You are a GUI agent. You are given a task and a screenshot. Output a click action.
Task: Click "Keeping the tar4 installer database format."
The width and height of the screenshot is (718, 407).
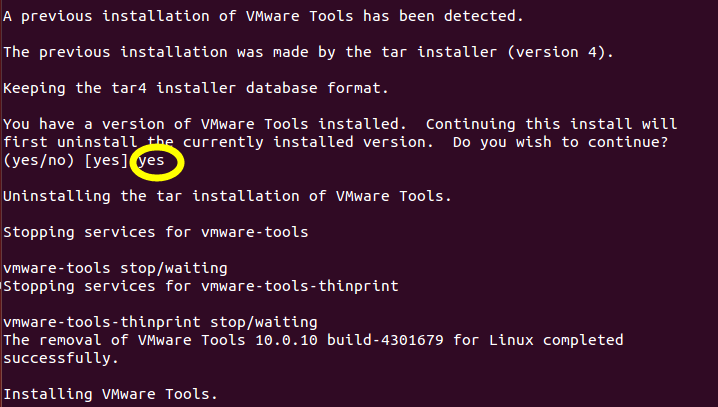point(196,88)
